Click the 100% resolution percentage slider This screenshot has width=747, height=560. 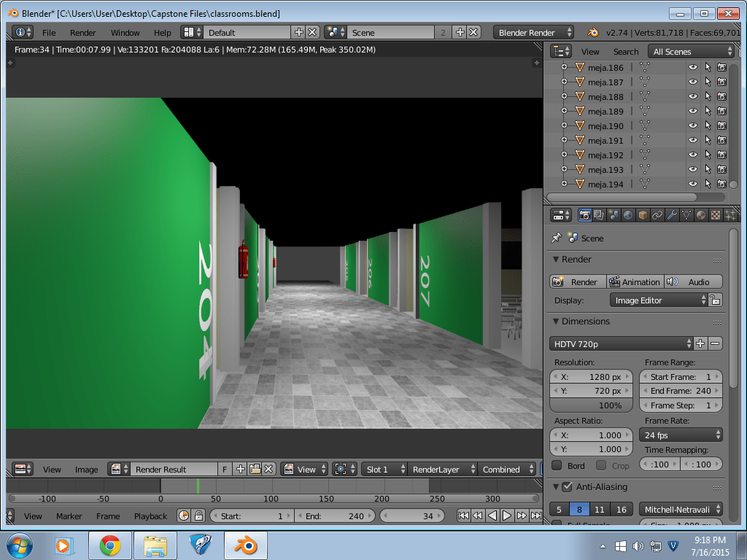[591, 405]
